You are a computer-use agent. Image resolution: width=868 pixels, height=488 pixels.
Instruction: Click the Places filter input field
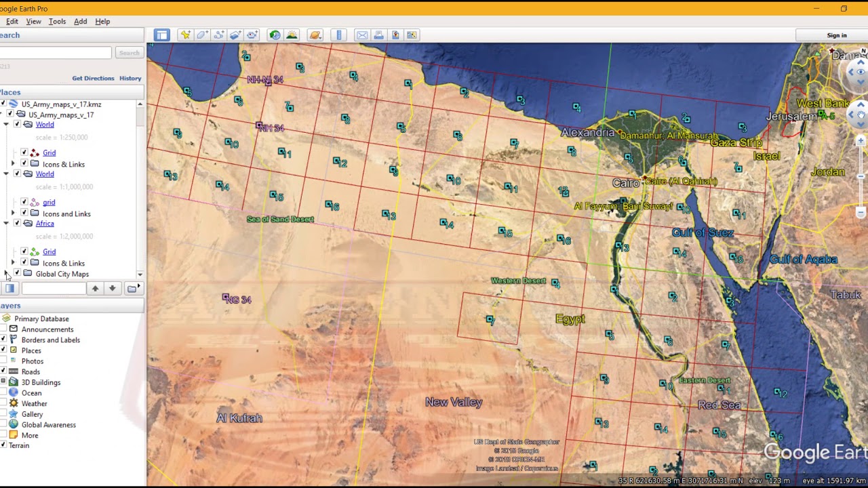[x=54, y=289]
